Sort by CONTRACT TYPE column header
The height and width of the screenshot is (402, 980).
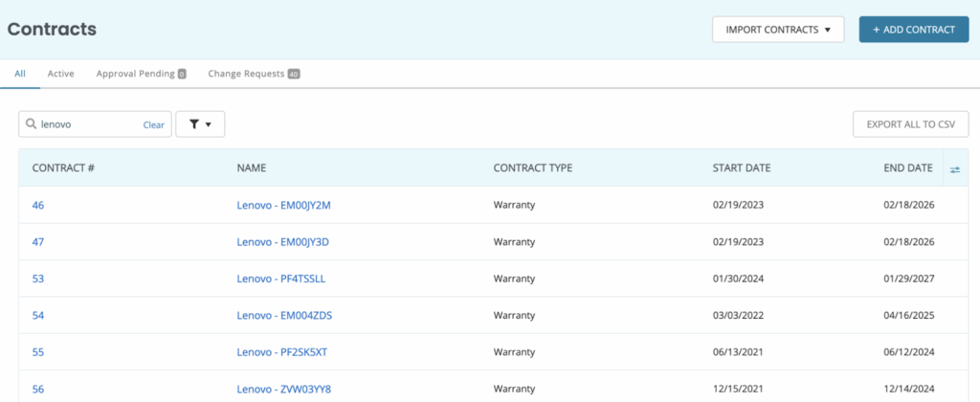(532, 168)
